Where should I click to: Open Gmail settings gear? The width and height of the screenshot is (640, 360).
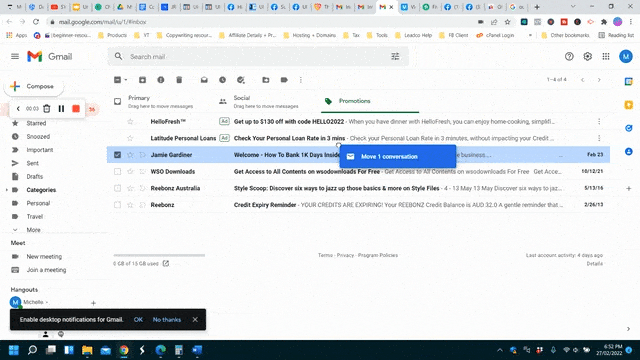click(x=587, y=56)
